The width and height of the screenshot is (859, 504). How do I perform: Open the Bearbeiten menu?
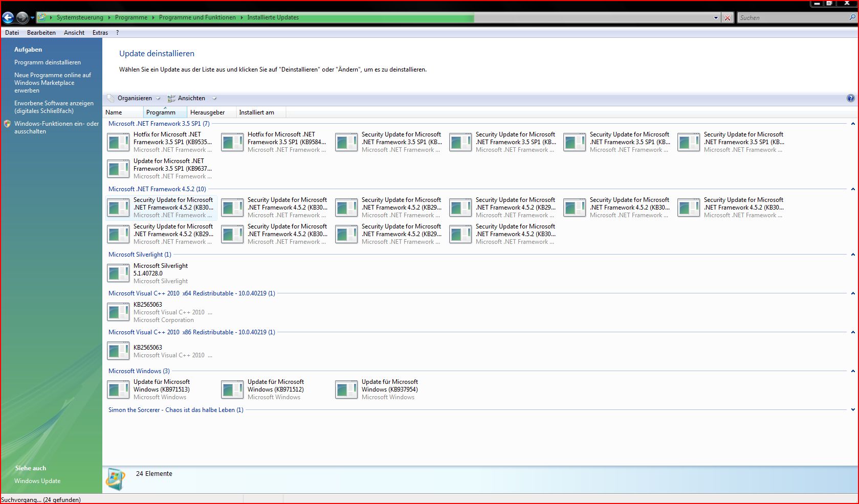tap(41, 33)
